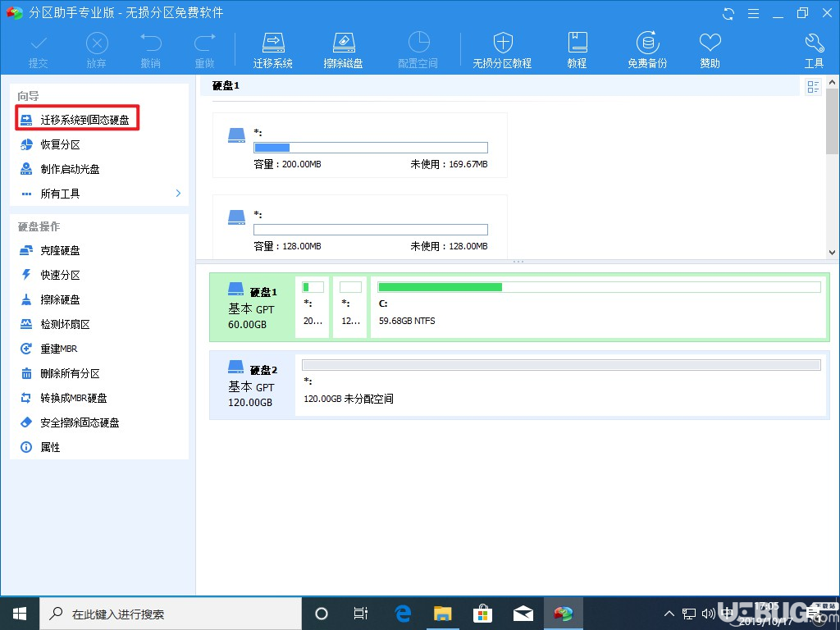Select 恢复分区 in wizard panel
Viewport: 840px width, 630px height.
point(60,144)
